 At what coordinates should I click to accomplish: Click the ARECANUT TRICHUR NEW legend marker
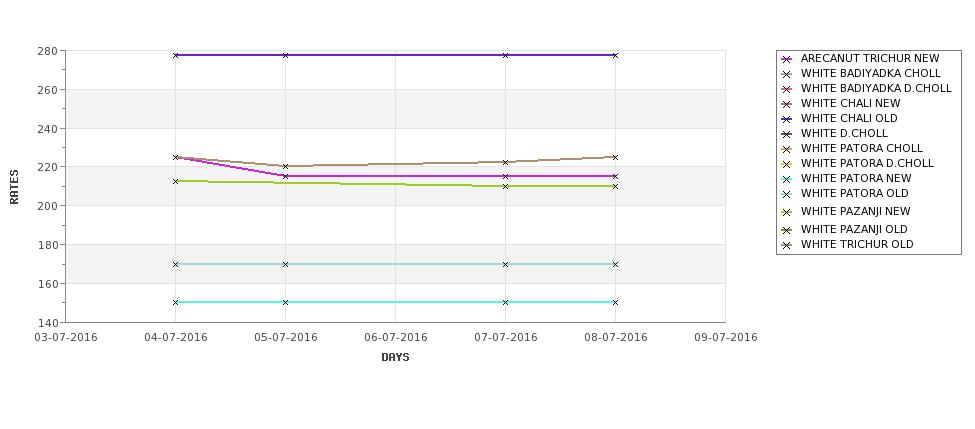pyautogui.click(x=787, y=59)
